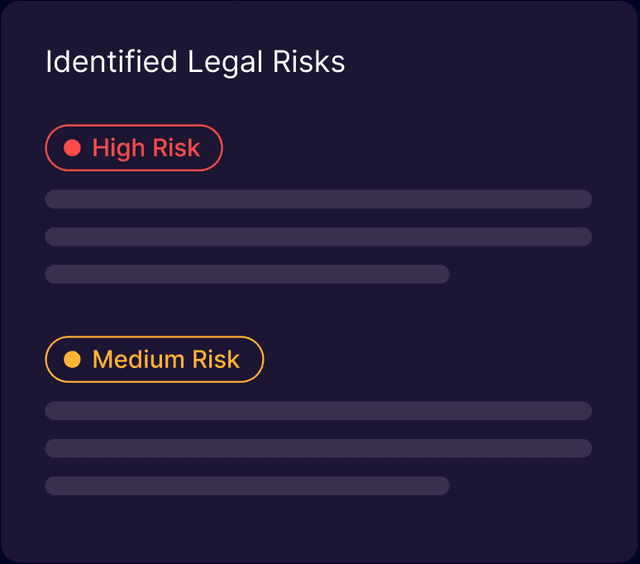The height and width of the screenshot is (564, 640).
Task: Click the yellow "Medium Risk" label text
Action: pyautogui.click(x=166, y=359)
